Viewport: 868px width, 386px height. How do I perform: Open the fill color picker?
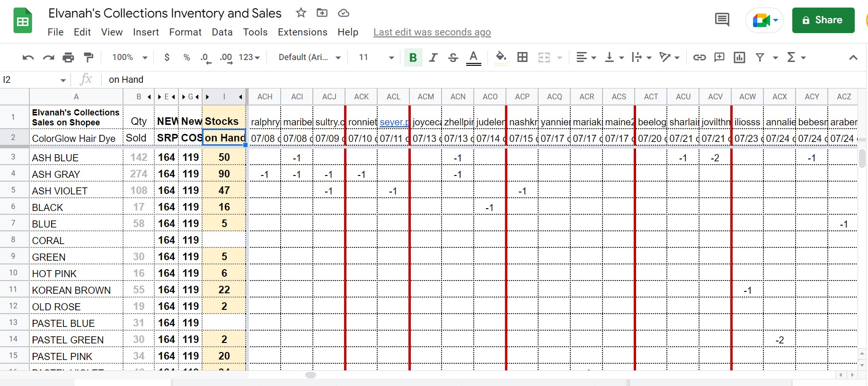tap(501, 57)
